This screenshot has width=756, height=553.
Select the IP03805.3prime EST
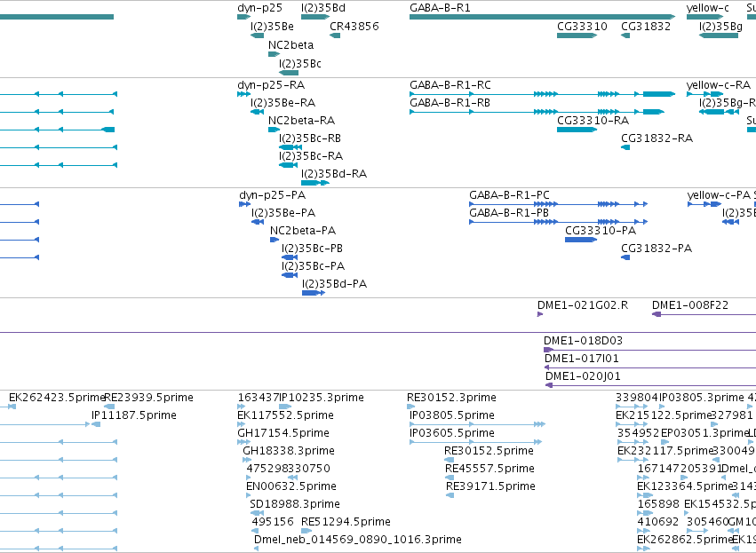tap(664, 407)
